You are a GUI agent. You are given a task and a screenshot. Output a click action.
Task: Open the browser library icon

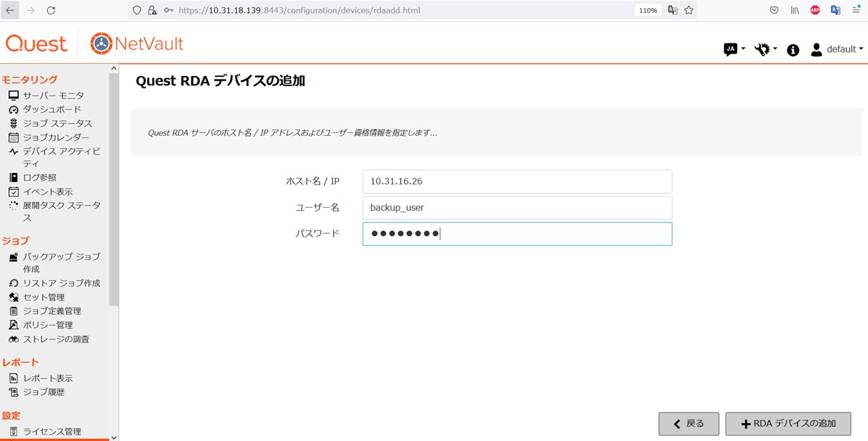pyautogui.click(x=795, y=10)
